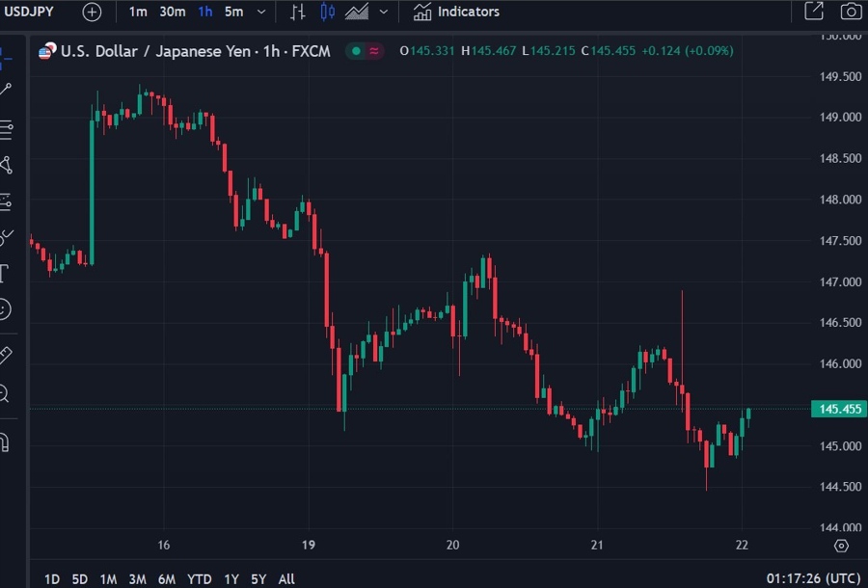The width and height of the screenshot is (868, 588).
Task: Expand the time interval dropdown chevron
Action: pos(261,12)
